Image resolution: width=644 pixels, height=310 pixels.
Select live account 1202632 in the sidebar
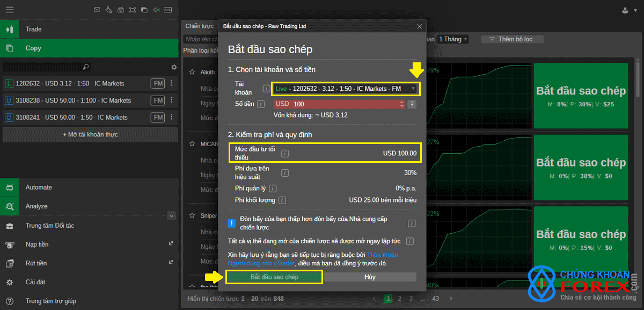90,83
